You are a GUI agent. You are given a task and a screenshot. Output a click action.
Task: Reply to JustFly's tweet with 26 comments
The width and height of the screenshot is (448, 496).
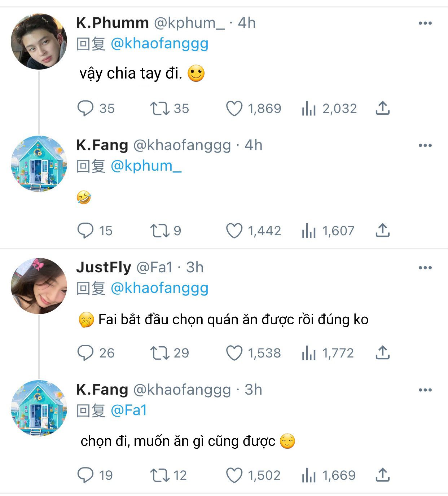click(85, 353)
